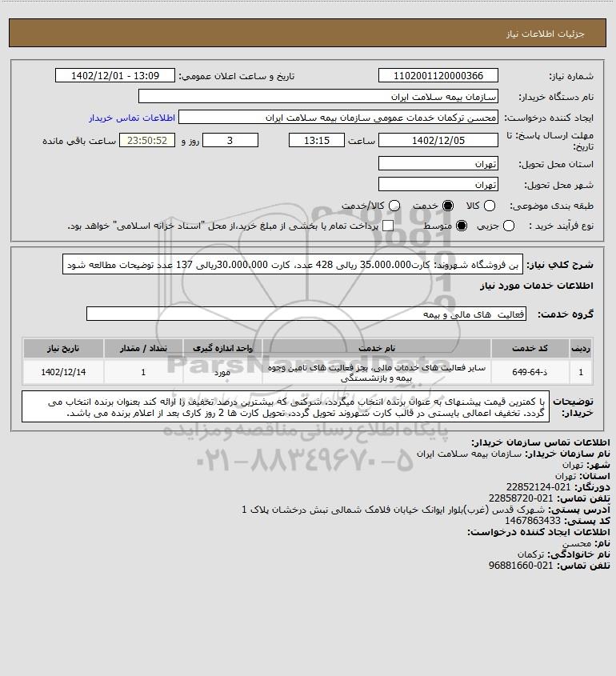
Task: Click the service group field فعالیت های مالی و بیمه
Action: coord(306,314)
